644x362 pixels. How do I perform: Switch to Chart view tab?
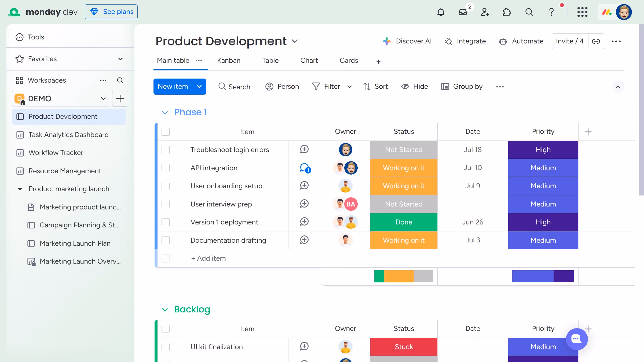(309, 61)
